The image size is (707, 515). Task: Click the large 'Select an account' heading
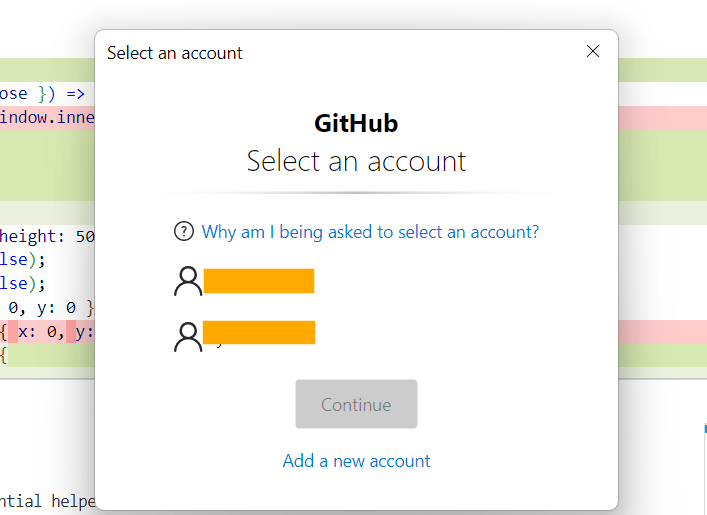coord(356,161)
